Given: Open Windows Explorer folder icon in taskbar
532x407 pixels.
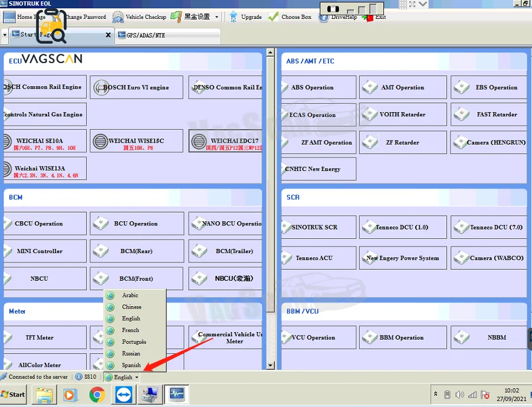Looking at the screenshot, I should tap(44, 394).
